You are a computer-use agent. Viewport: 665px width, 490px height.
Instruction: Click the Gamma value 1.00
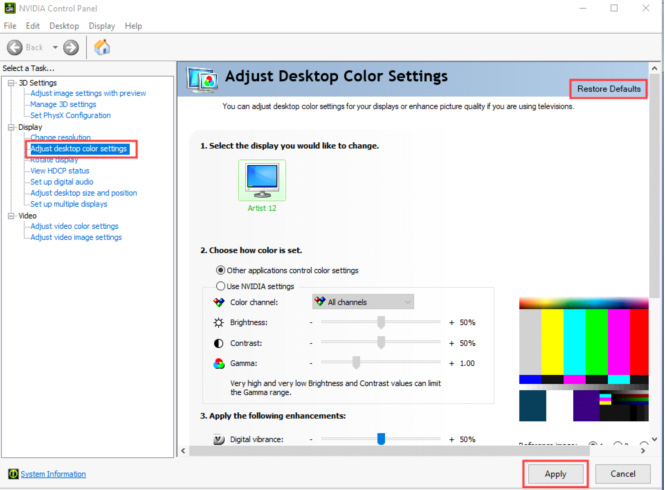pyautogui.click(x=467, y=363)
